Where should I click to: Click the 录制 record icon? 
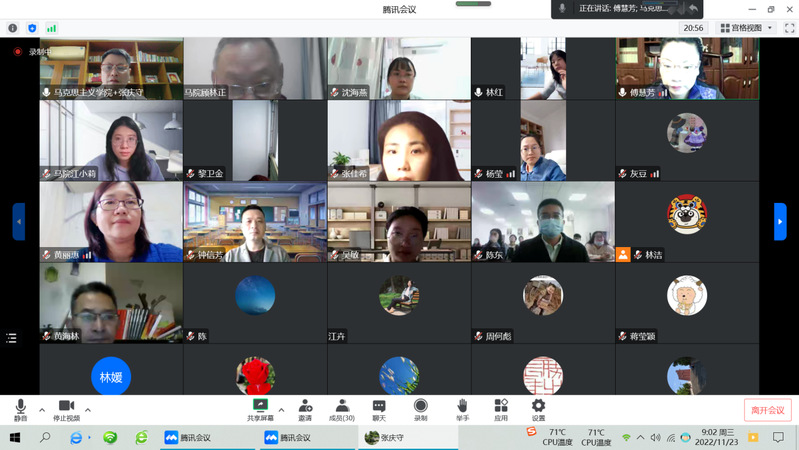click(x=420, y=410)
